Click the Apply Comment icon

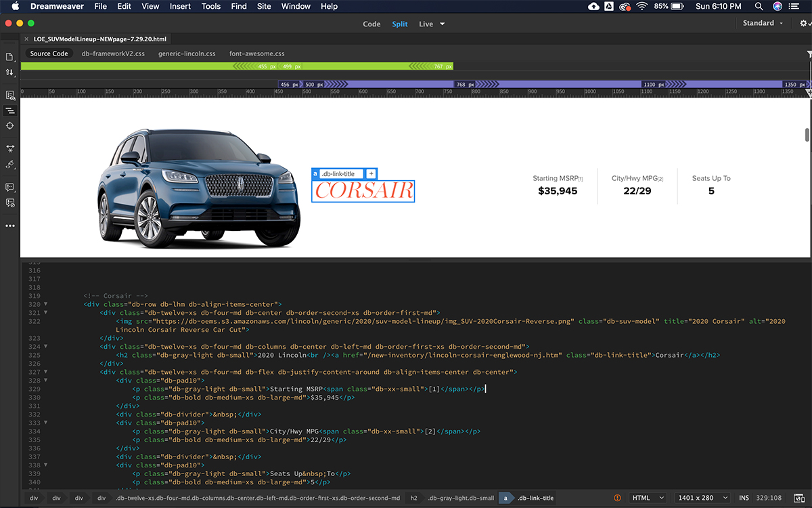click(x=9, y=187)
